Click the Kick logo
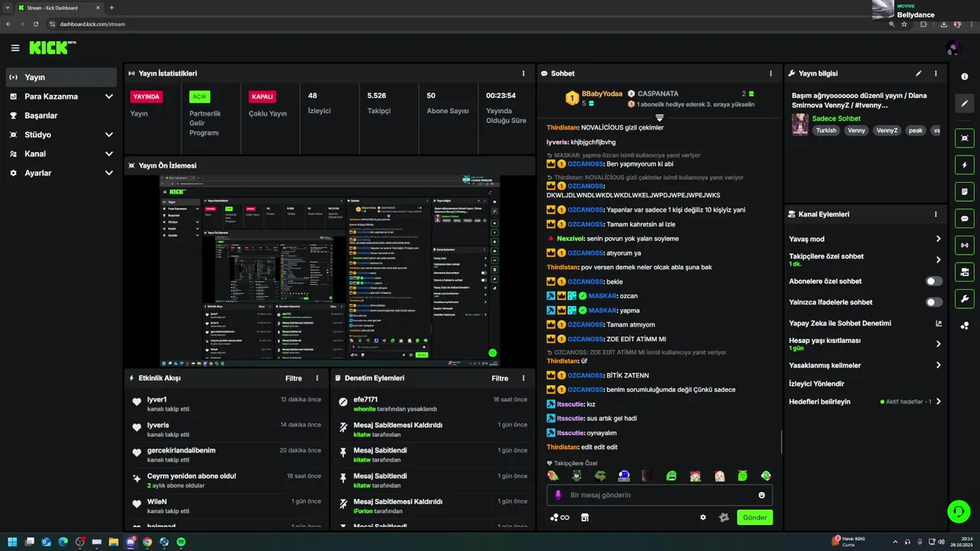The width and height of the screenshot is (980, 551). pos(52,47)
